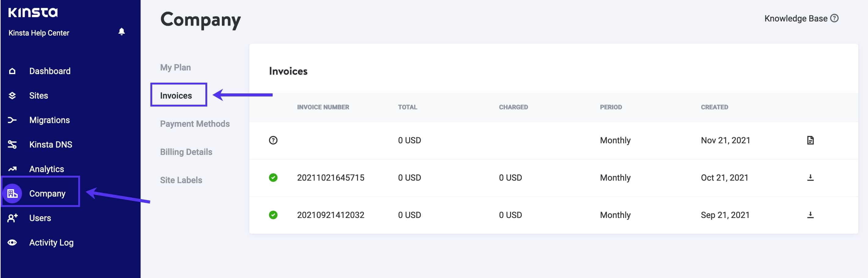
Task: Click paid checkmark for invoice 20211021645715
Action: point(273,178)
